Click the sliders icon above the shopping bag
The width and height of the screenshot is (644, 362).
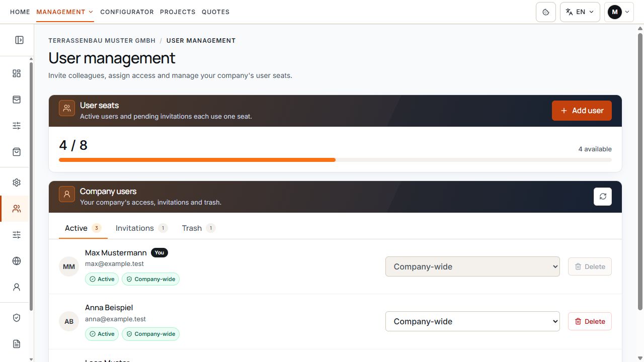click(x=17, y=126)
